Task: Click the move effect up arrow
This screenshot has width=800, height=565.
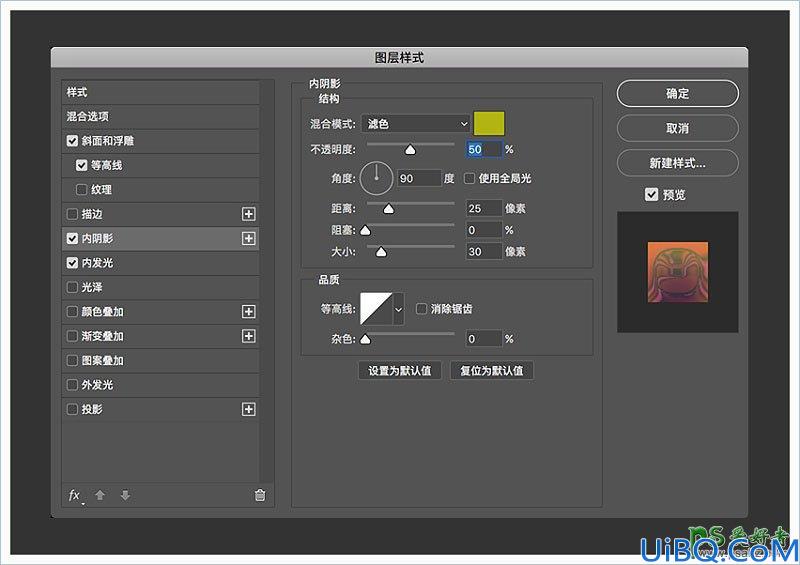Action: click(100, 495)
